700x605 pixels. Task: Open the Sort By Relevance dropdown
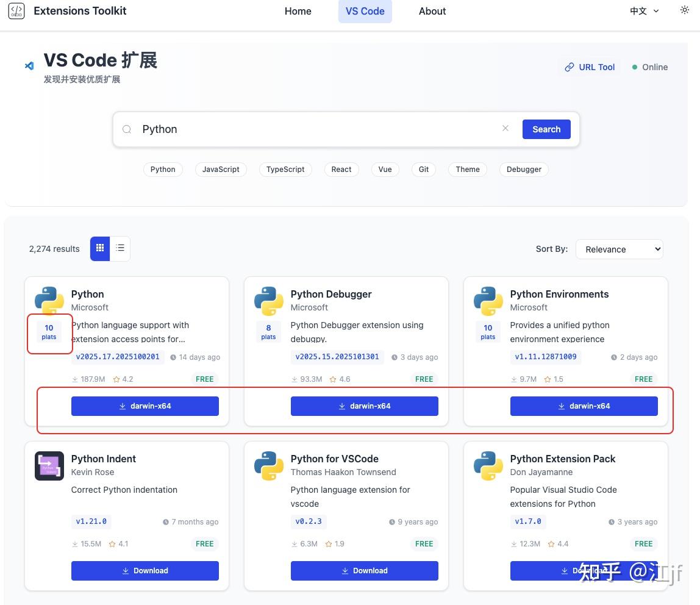coord(619,249)
